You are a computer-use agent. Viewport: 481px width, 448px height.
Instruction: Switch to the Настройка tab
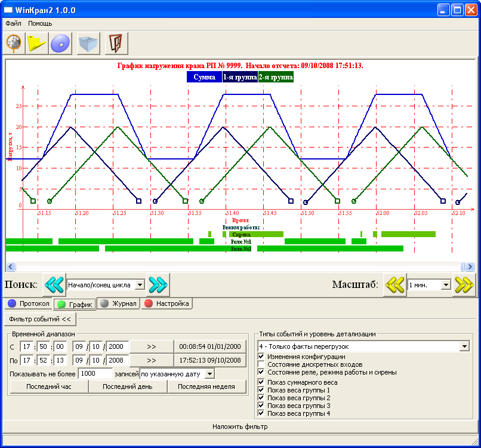166,303
